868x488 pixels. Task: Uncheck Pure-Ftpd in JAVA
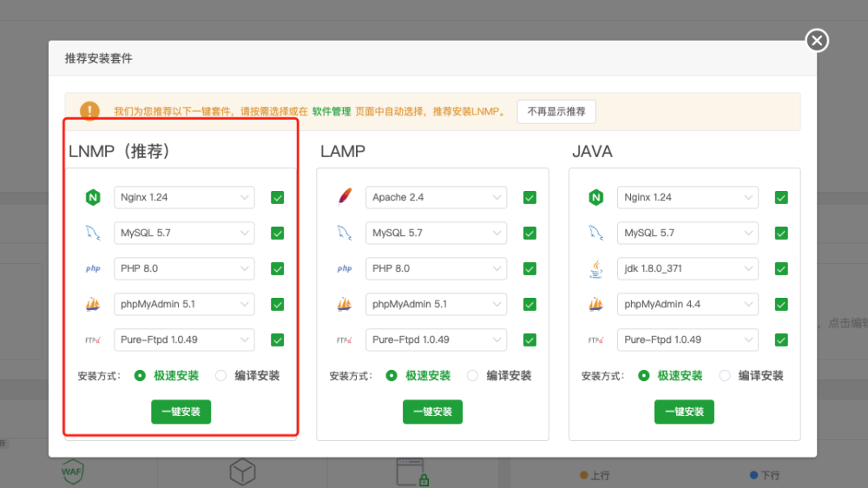[781, 340]
